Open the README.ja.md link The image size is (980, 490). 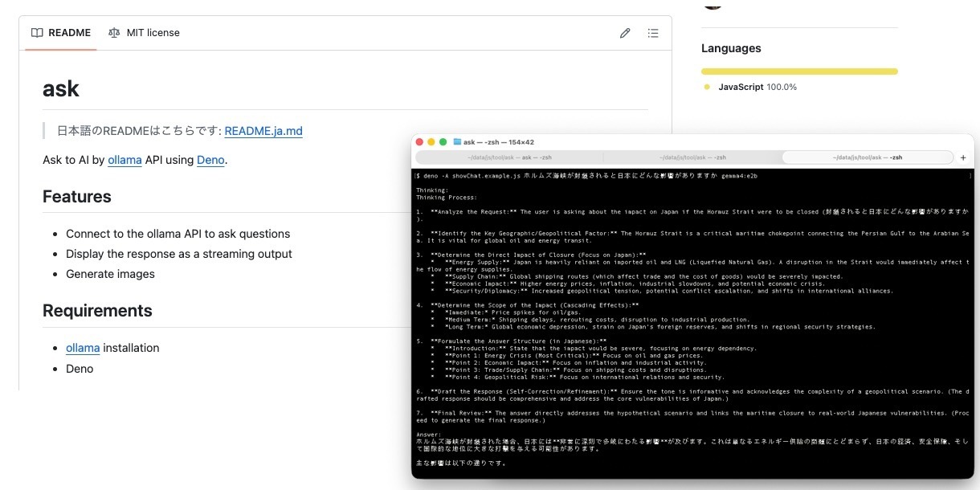(263, 131)
